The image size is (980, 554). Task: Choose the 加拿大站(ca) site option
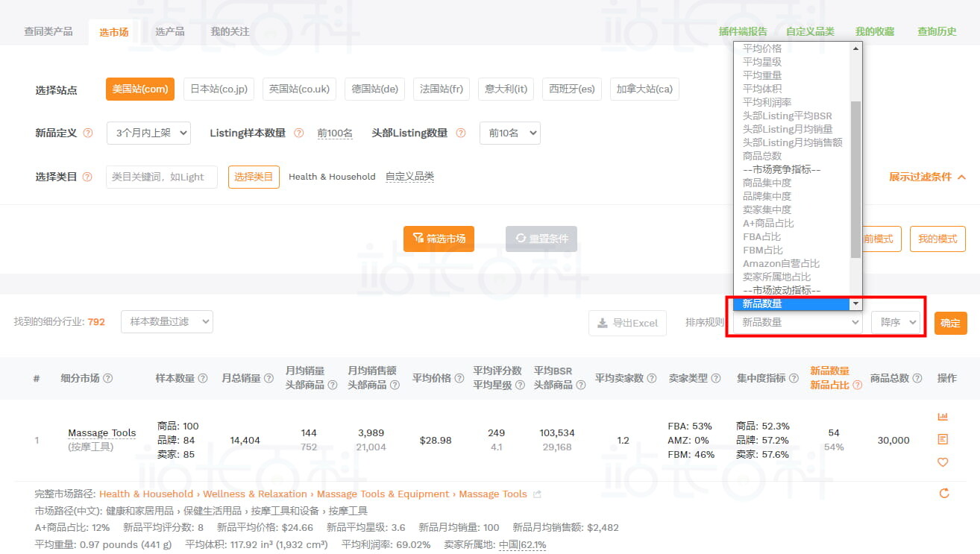point(644,89)
